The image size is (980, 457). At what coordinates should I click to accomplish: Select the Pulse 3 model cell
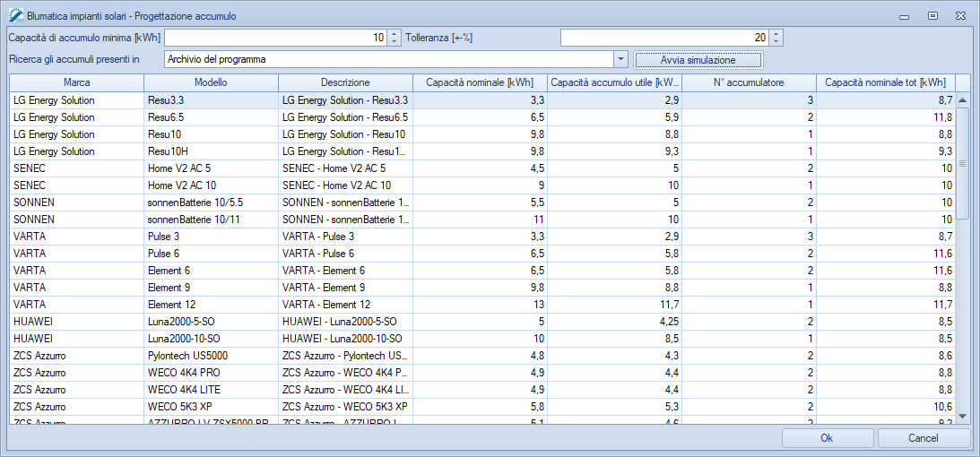[x=211, y=236]
